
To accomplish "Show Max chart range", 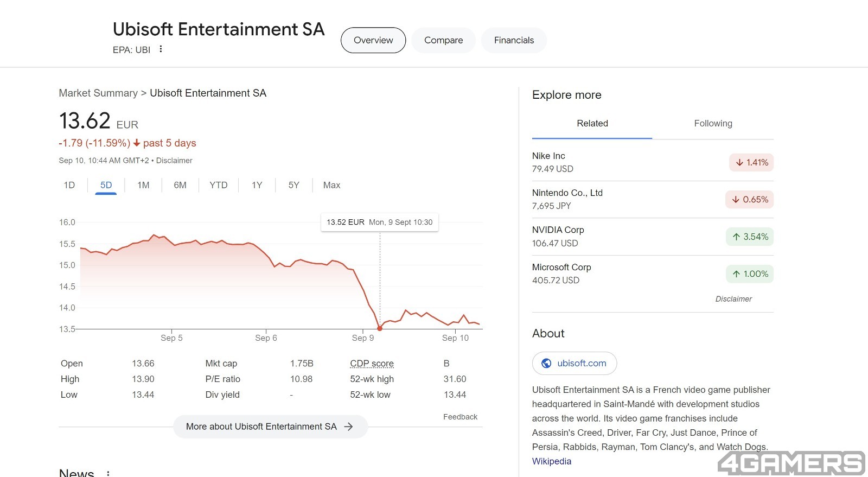I will point(332,185).
